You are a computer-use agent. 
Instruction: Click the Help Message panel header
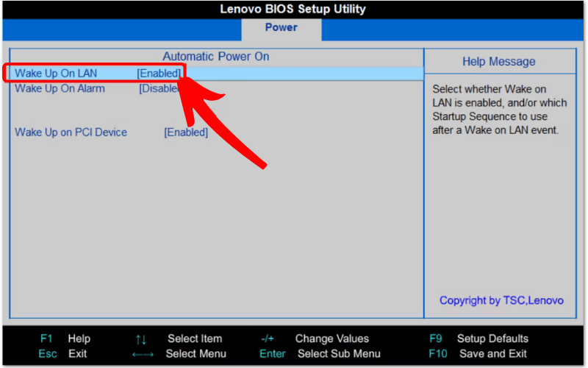498,62
